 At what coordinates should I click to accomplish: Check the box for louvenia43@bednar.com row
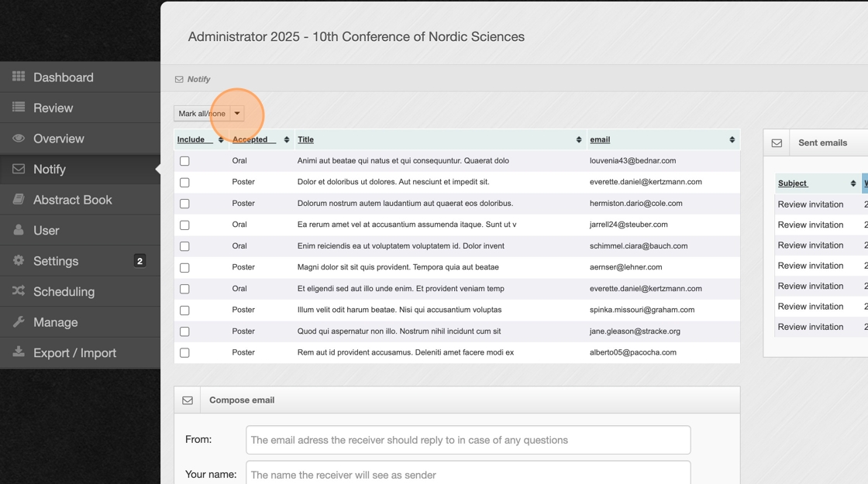[184, 161]
